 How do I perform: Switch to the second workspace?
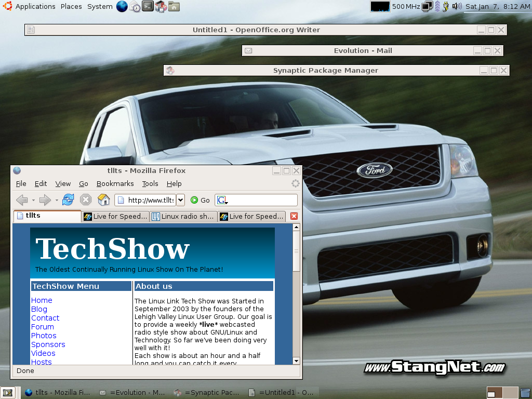coord(510,393)
